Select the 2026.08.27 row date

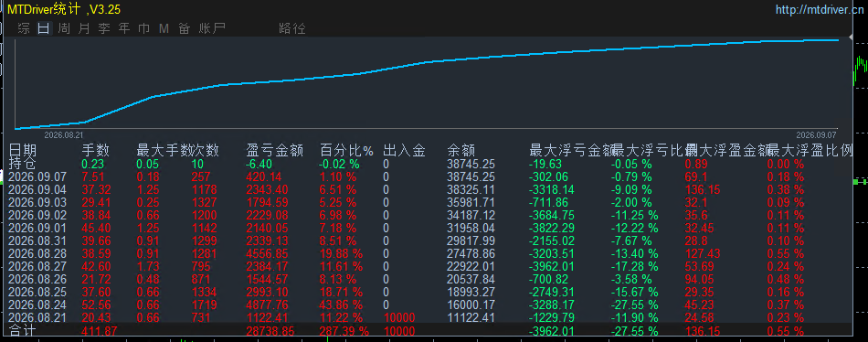coord(38,266)
